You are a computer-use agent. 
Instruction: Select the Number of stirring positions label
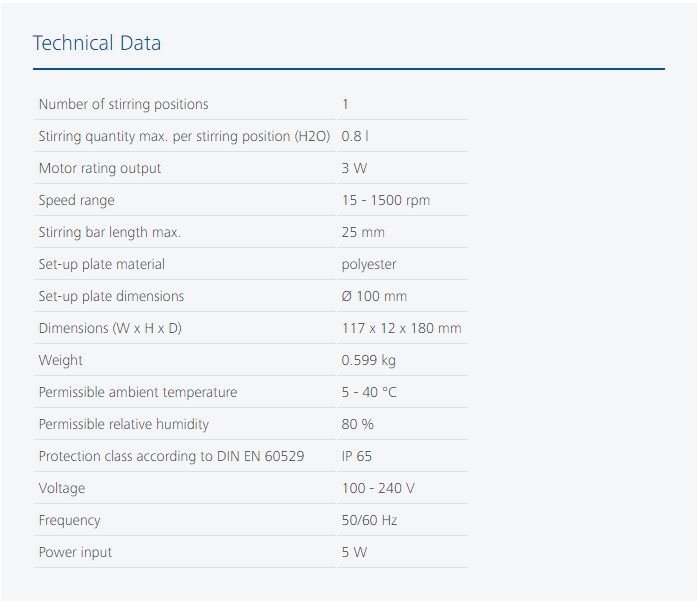pyautogui.click(x=124, y=104)
